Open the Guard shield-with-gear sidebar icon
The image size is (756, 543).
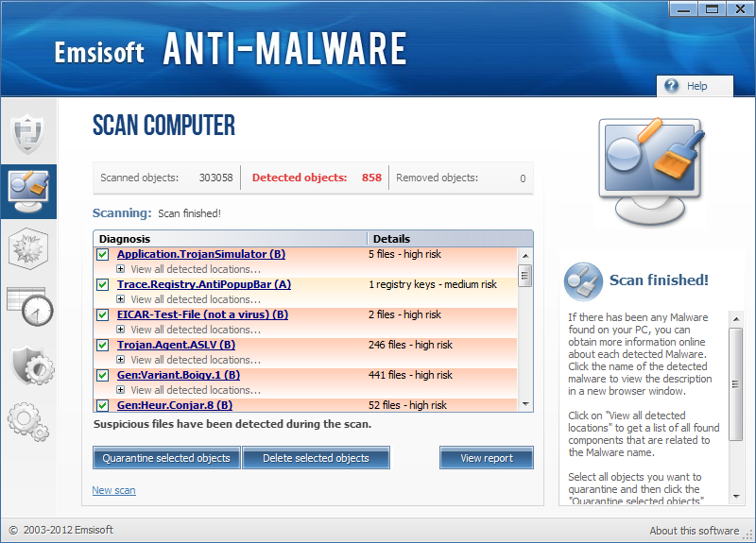pos(32,365)
